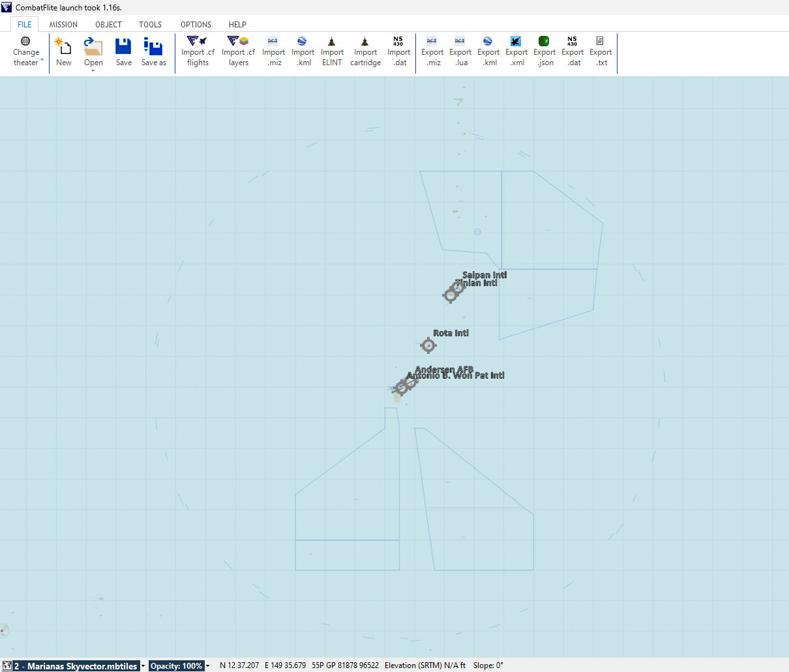This screenshot has width=789, height=672.
Task: Open the Marianas Skyvector.mbtiles layer dropdown
Action: [x=143, y=666]
